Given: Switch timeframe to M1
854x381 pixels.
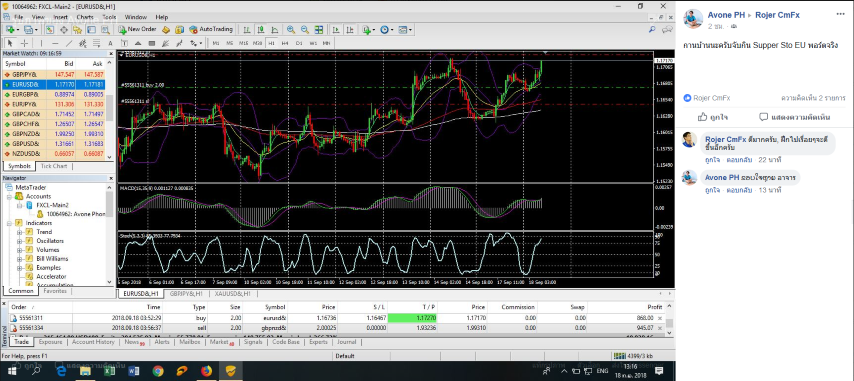Looking at the screenshot, I should pos(216,43).
